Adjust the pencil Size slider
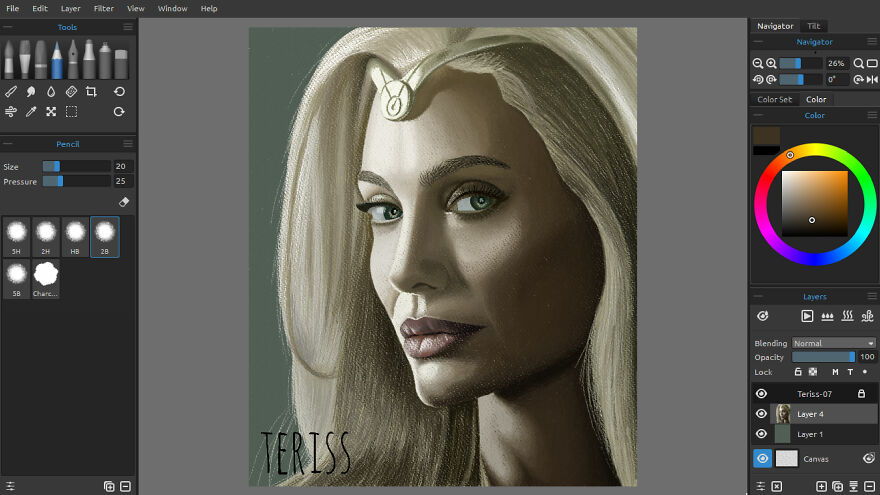Viewport: 880px width, 495px height. (77, 166)
